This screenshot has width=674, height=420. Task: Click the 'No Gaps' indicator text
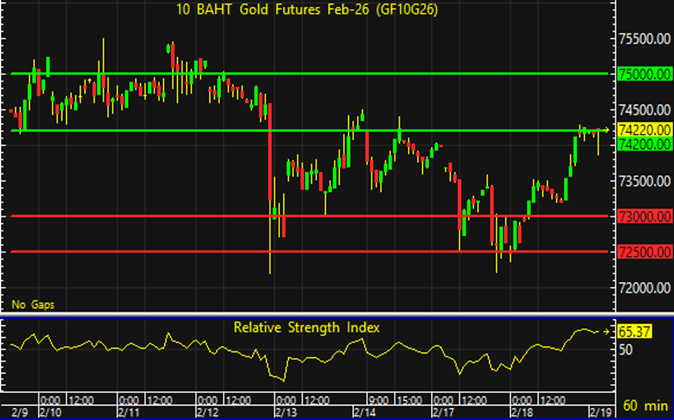31,303
